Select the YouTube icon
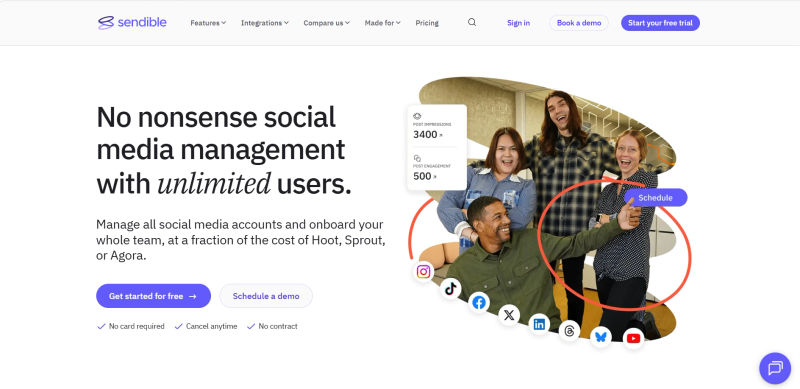 coord(633,338)
